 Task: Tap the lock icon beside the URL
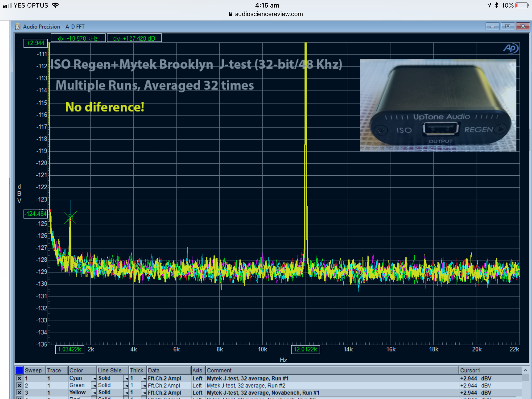pos(230,14)
